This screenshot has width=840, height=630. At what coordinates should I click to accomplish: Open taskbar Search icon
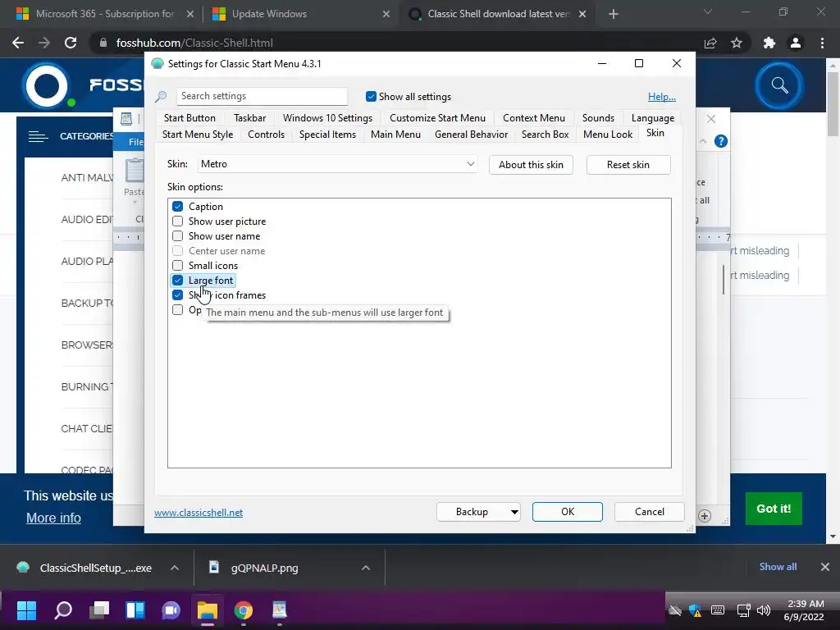63,610
